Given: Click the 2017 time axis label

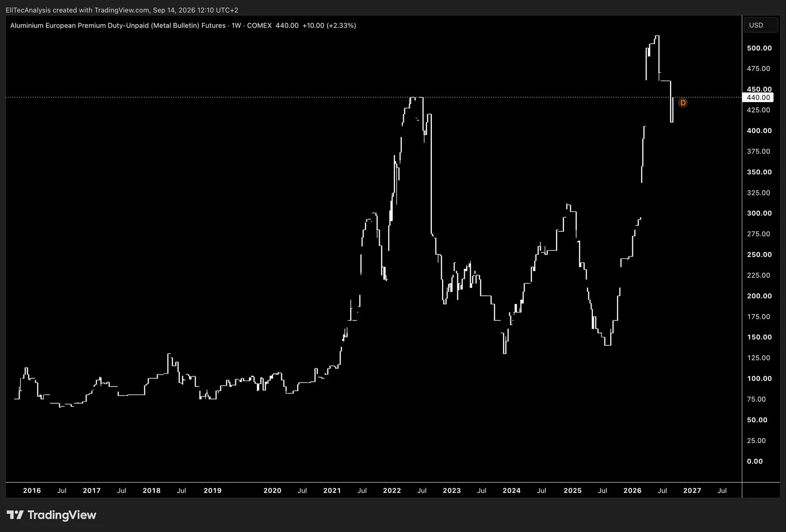Looking at the screenshot, I should click(x=92, y=490).
